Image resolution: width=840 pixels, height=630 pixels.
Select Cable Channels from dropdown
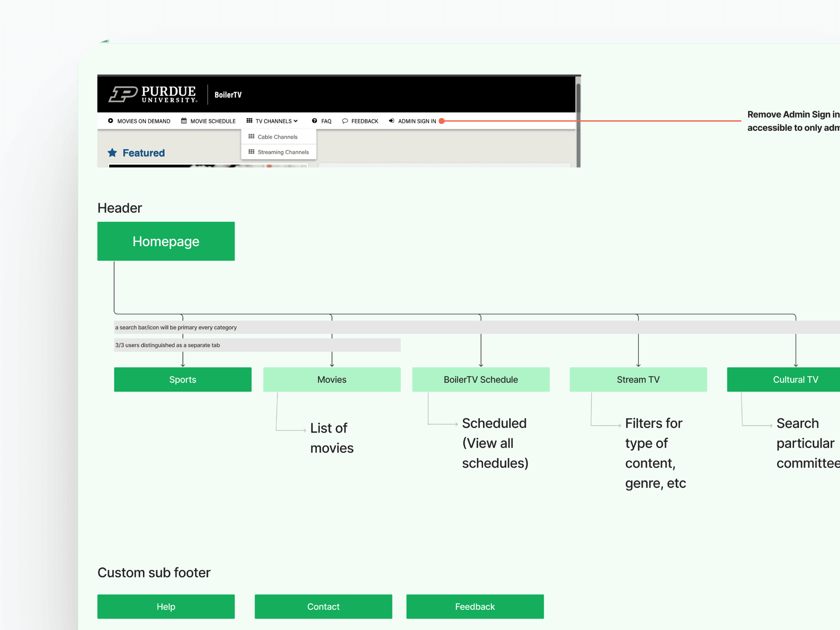[277, 137]
